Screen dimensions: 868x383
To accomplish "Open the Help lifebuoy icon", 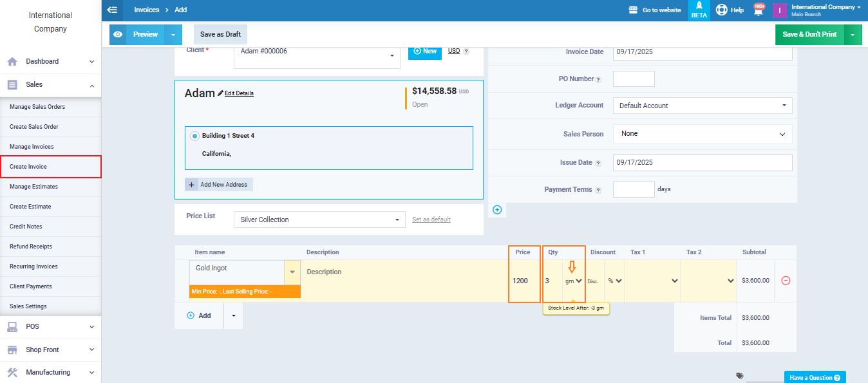I will coord(721,10).
